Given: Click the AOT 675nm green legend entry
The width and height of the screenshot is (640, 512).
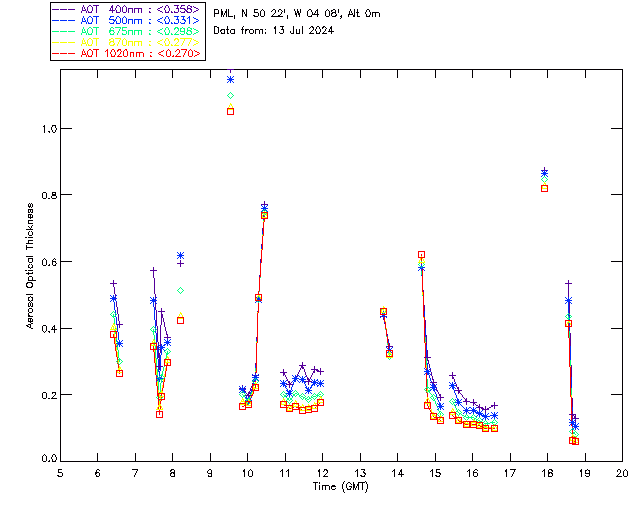Looking at the screenshot, I should 126,31.
